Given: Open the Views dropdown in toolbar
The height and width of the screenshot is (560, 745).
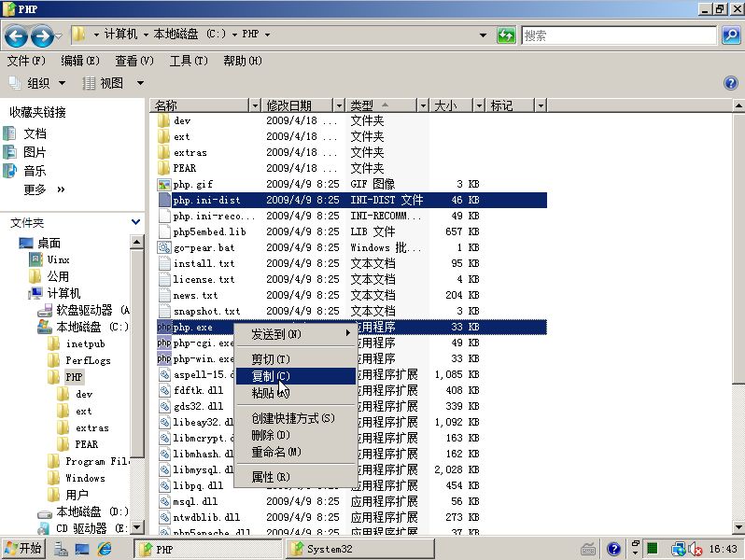Looking at the screenshot, I should click(x=116, y=83).
